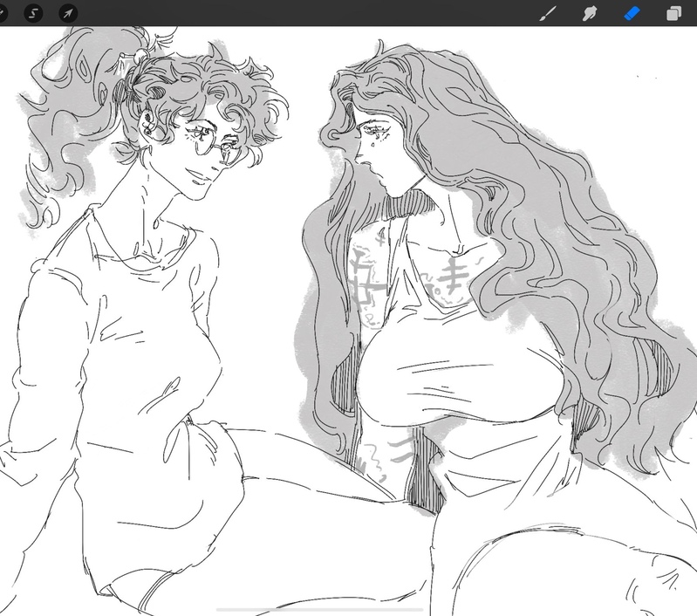
Task: Open the Selection tool (S icon)
Action: click(33, 13)
